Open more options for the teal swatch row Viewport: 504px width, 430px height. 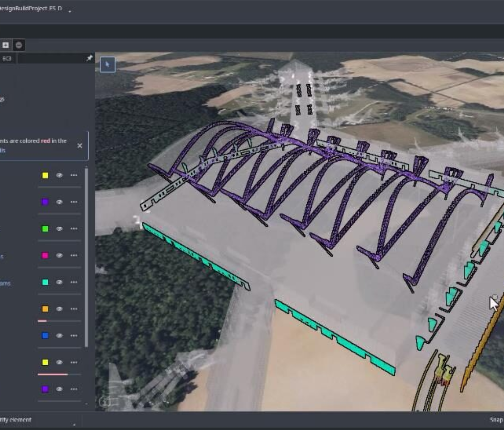pos(74,282)
